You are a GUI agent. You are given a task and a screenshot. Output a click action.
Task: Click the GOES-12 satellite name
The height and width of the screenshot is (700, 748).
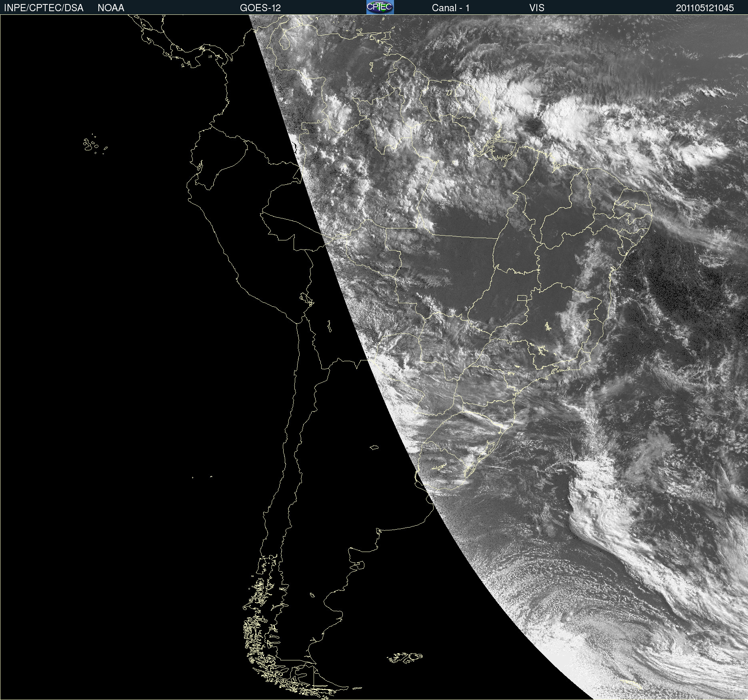(260, 8)
